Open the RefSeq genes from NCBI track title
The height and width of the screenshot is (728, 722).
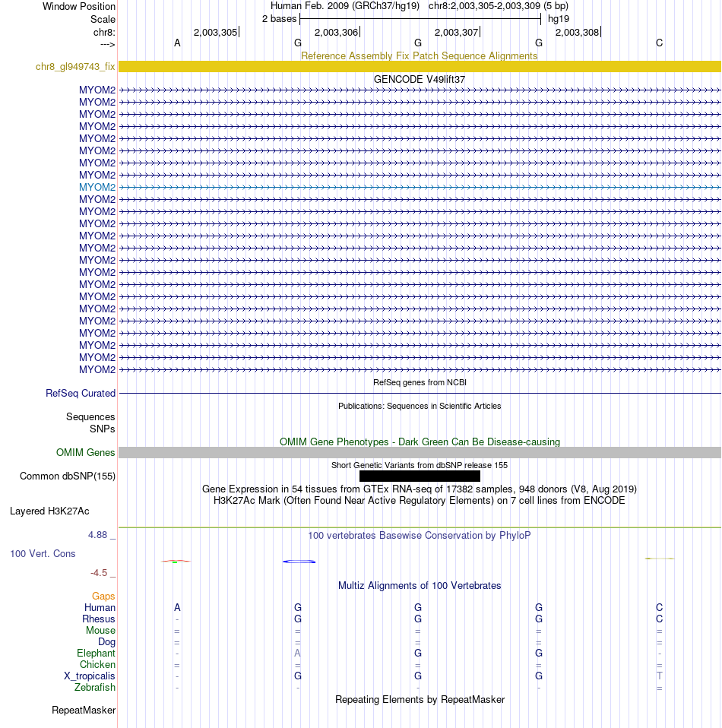click(x=420, y=382)
